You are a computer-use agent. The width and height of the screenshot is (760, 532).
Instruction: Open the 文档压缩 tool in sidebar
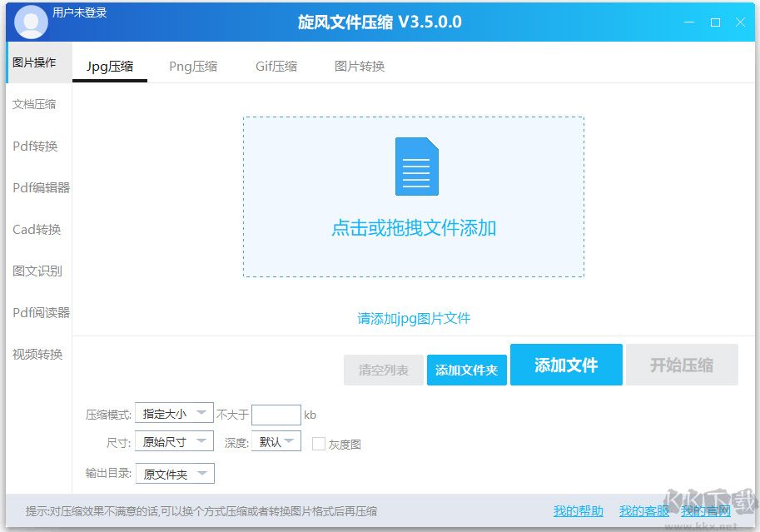[36, 103]
